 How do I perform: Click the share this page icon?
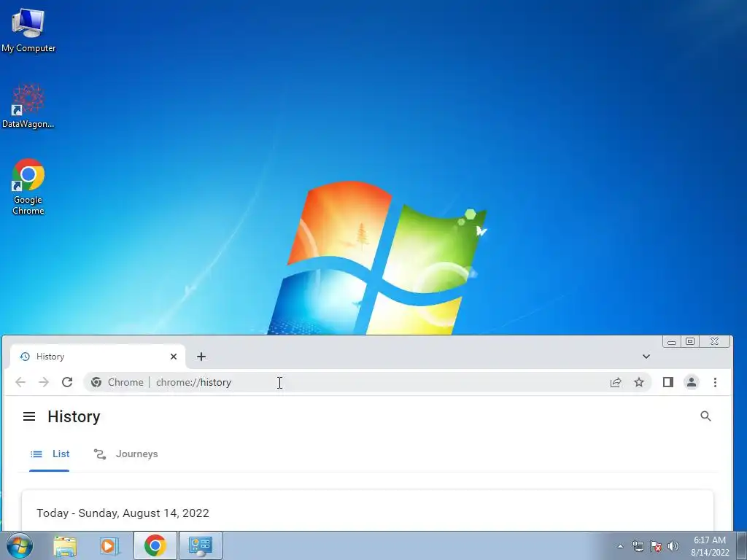(616, 382)
